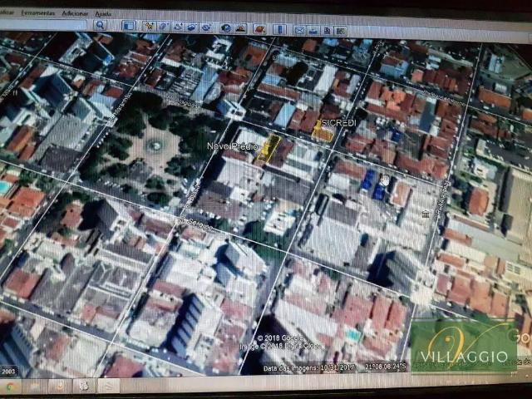Show historical imagery clock icon
This screenshot has height=399, width=532.
(x=226, y=27)
